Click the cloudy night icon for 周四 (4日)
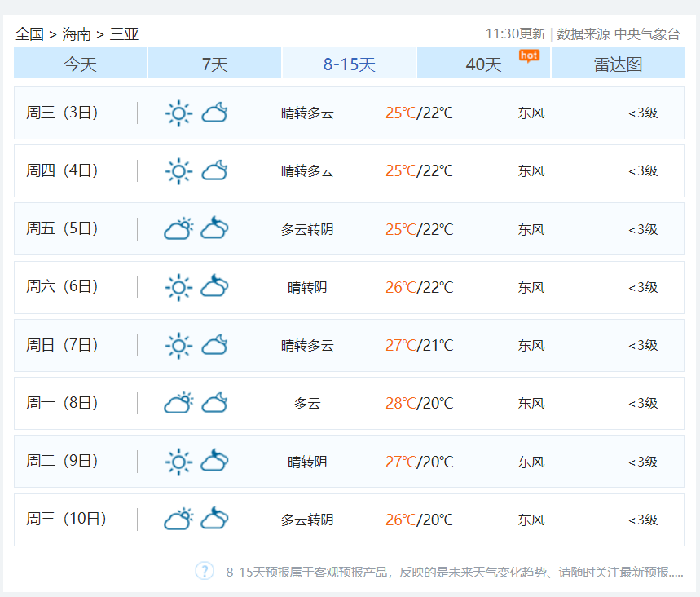The width and height of the screenshot is (700, 597). 214,171
